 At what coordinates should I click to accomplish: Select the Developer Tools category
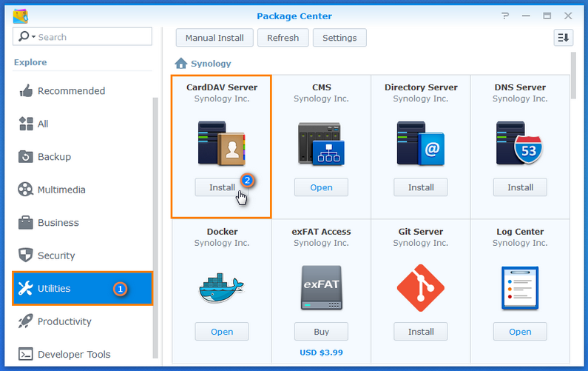point(83,354)
